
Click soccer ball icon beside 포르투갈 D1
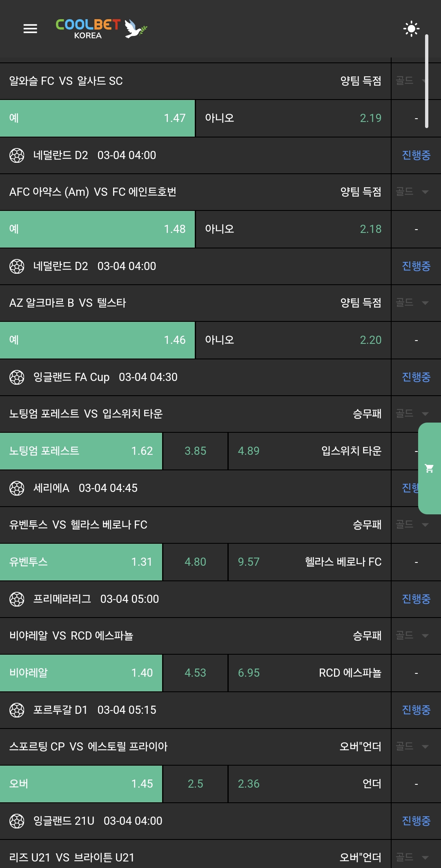coord(17,710)
